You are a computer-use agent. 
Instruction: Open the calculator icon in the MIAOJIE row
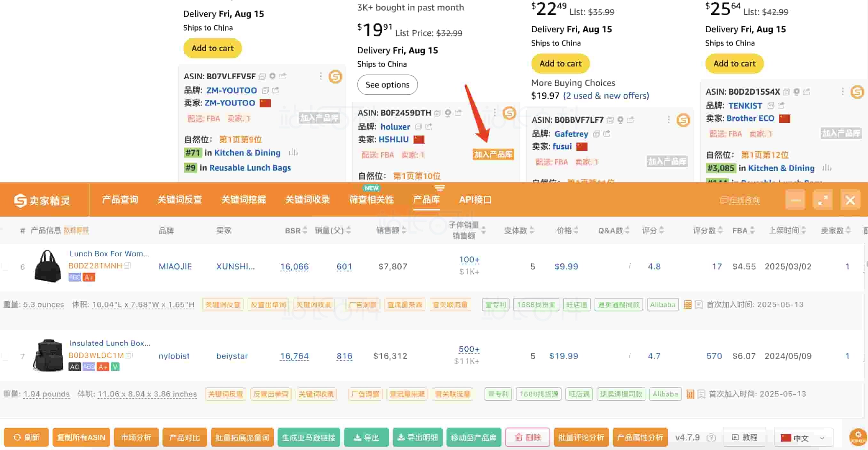pos(688,305)
